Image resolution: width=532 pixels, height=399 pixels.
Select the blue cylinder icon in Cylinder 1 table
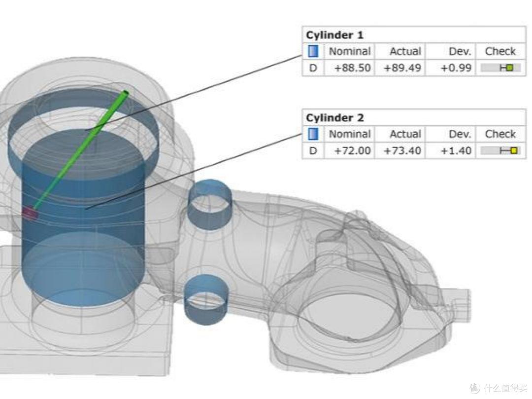pos(313,51)
